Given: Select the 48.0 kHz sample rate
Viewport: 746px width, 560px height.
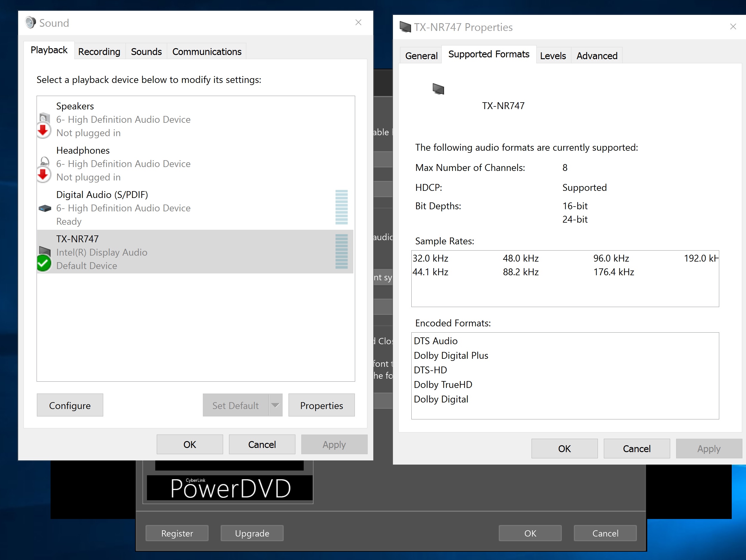Looking at the screenshot, I should pyautogui.click(x=521, y=258).
